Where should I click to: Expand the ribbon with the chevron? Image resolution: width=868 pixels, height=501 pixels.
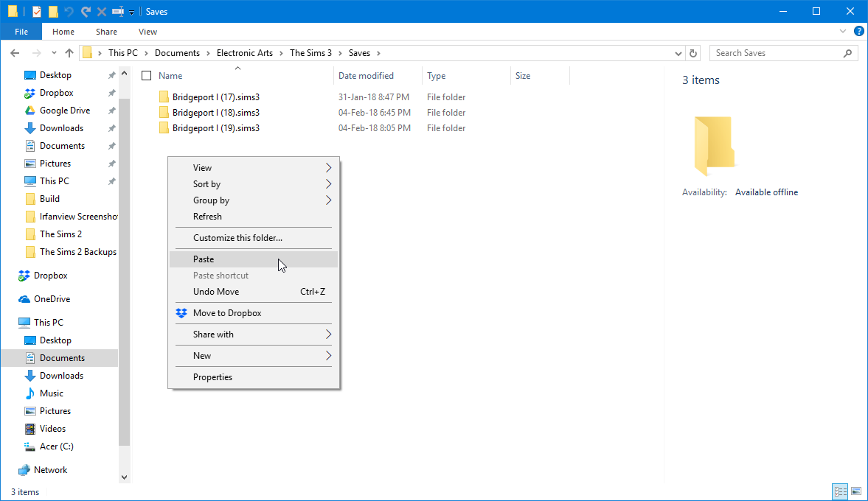(842, 32)
